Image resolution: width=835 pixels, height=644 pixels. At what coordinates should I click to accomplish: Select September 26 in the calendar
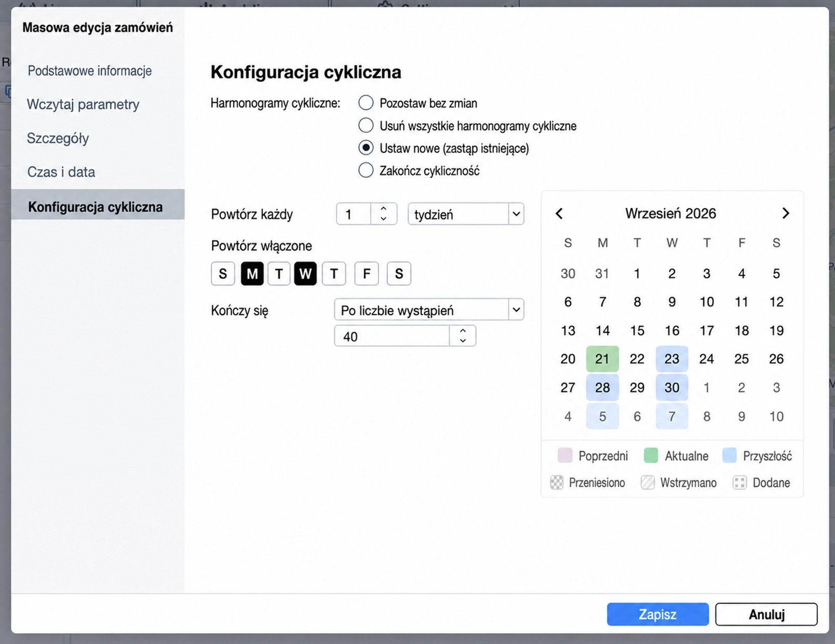tap(776, 359)
